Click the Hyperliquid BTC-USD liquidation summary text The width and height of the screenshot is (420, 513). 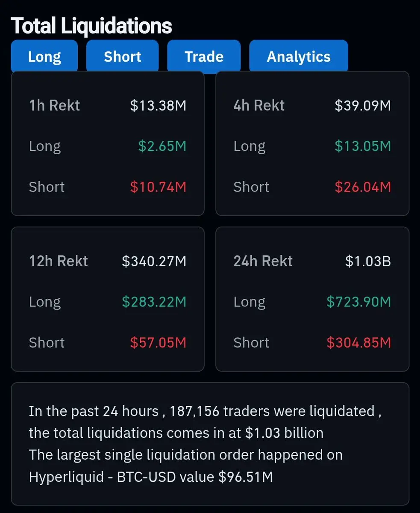pos(151,477)
